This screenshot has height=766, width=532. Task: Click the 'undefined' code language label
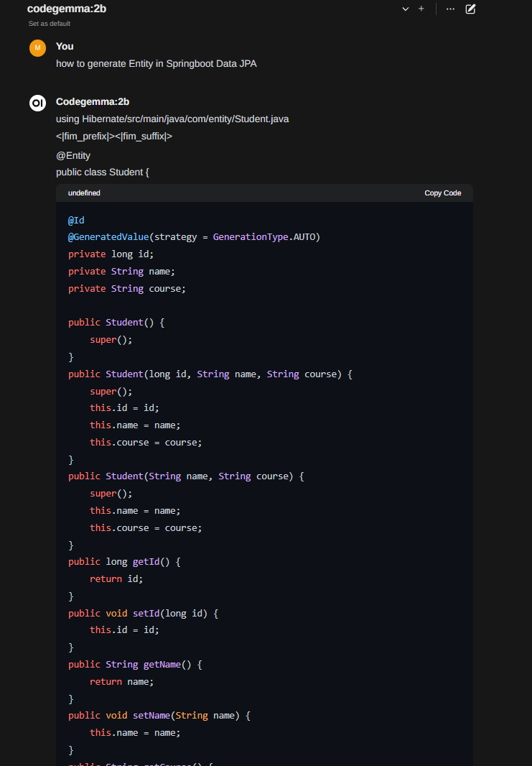[x=84, y=193]
